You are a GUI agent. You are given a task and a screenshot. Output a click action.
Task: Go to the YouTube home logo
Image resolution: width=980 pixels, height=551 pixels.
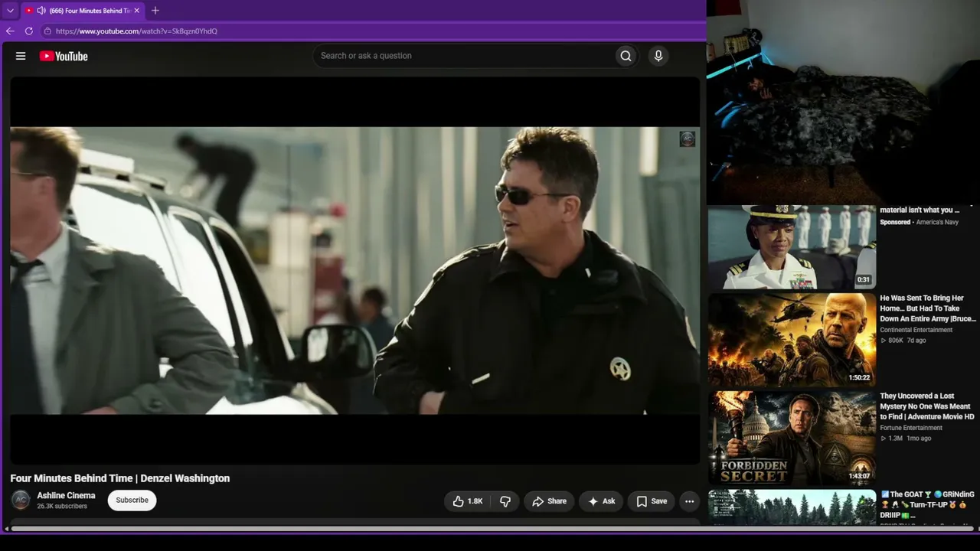pyautogui.click(x=64, y=56)
